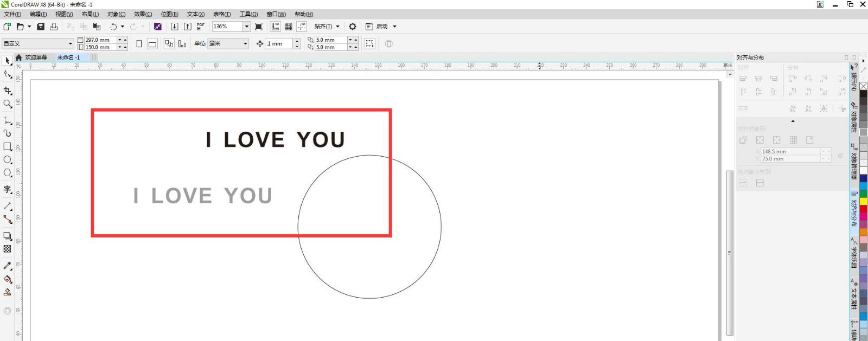Toggle the show rulers button
The height and width of the screenshot is (341, 868).
pyautogui.click(x=275, y=27)
